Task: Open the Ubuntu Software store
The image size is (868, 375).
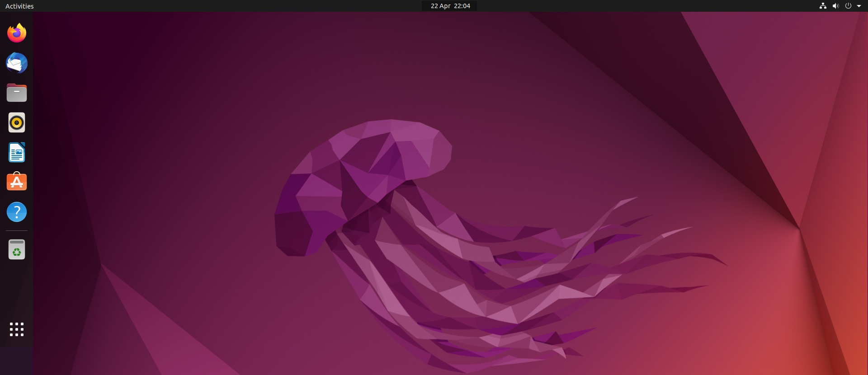Action: tap(17, 182)
